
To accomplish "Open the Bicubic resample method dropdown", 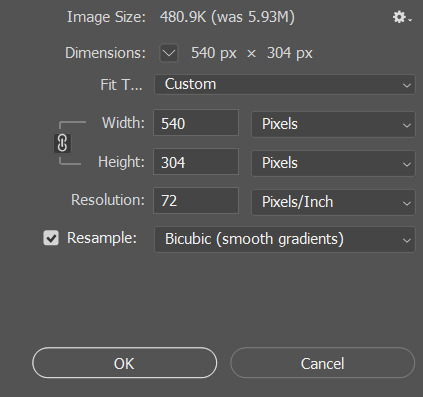I will (x=285, y=239).
